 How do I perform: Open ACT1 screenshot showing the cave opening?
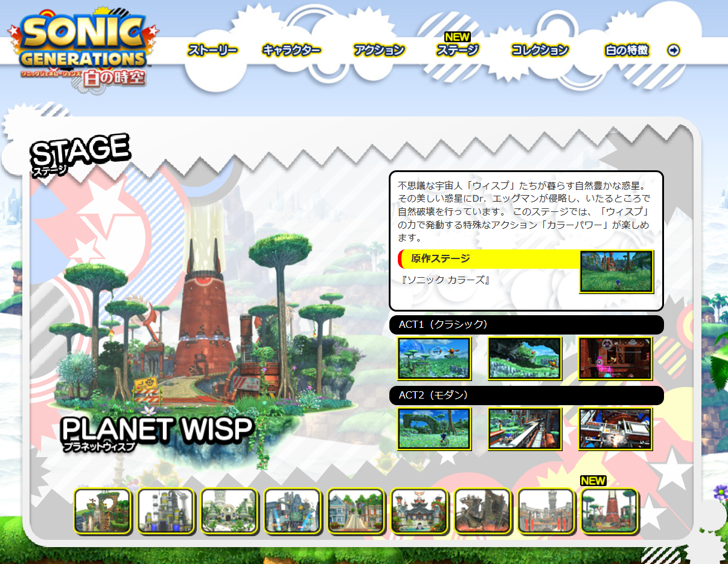pos(525,358)
